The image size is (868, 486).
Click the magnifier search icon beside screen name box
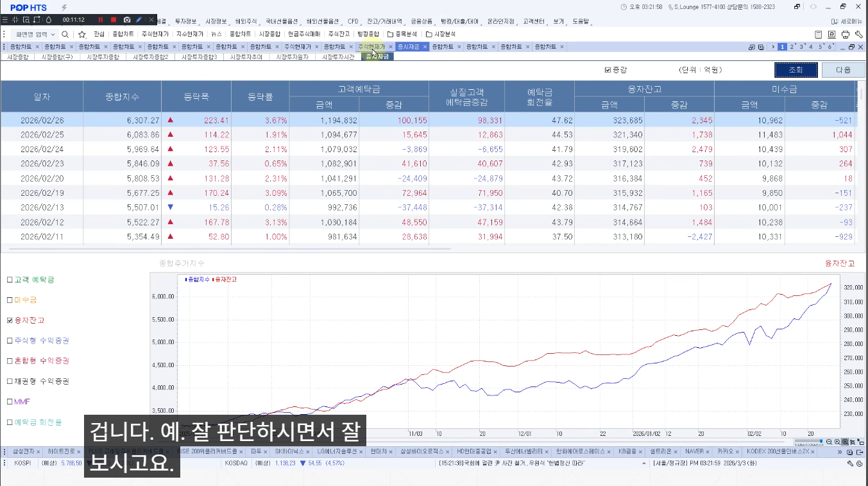[65, 34]
